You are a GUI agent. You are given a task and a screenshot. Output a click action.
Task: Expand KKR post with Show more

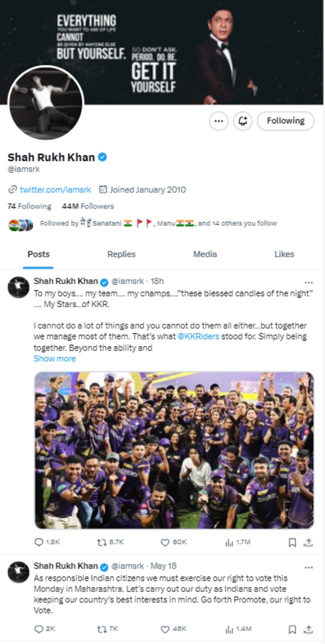[55, 359]
